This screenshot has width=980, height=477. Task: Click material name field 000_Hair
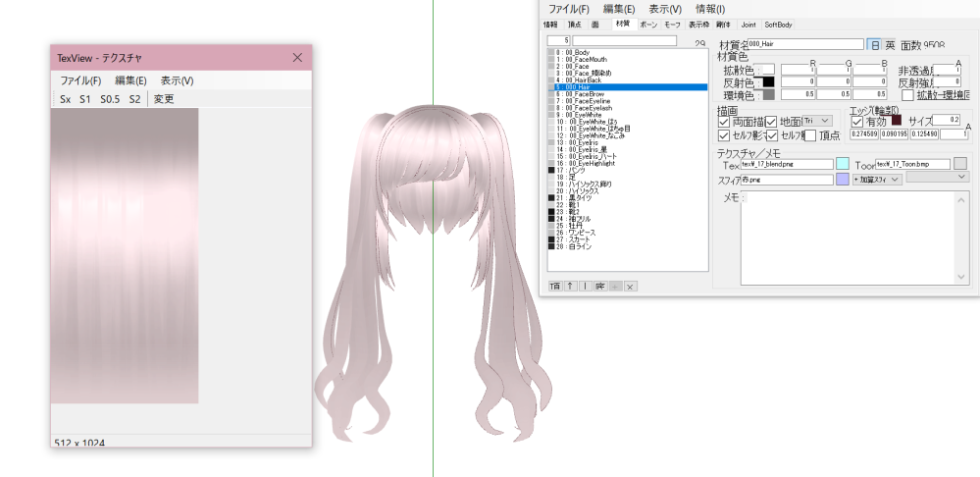805,44
